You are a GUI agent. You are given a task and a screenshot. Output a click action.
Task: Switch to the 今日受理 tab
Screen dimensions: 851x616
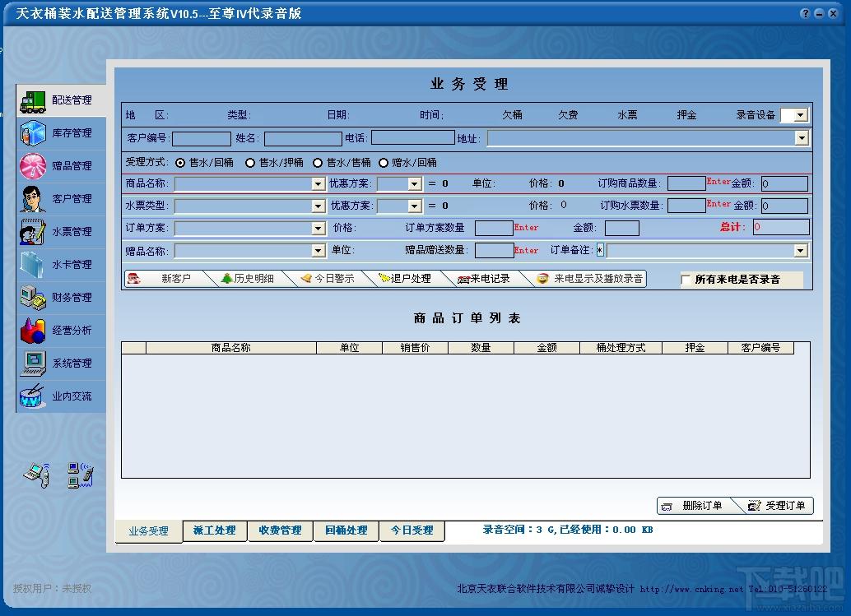[412, 530]
